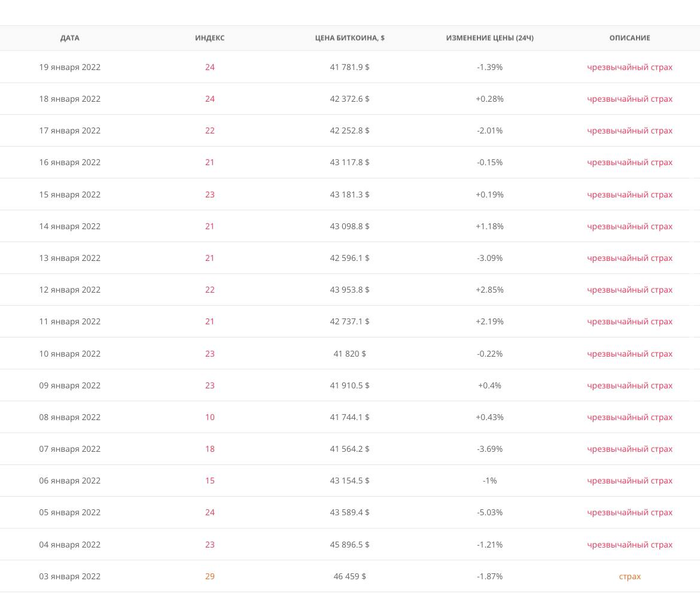Click the ИНДЕКС column header

coord(210,38)
